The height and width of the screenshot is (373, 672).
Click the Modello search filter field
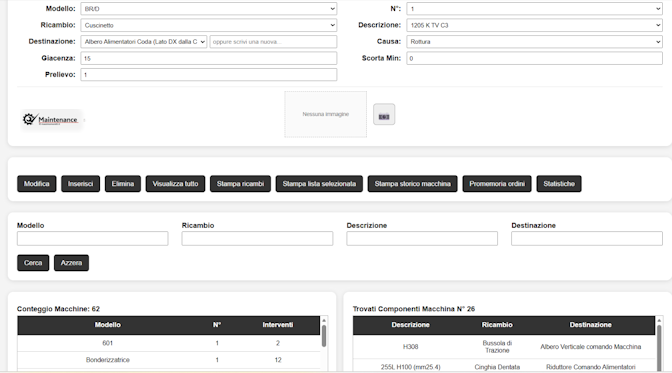[93, 238]
